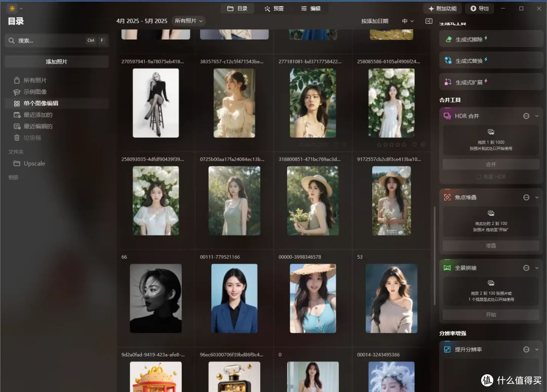The height and width of the screenshot is (392, 547).
Task: Click HDR merge drop-zone image icon
Action: 491,132
